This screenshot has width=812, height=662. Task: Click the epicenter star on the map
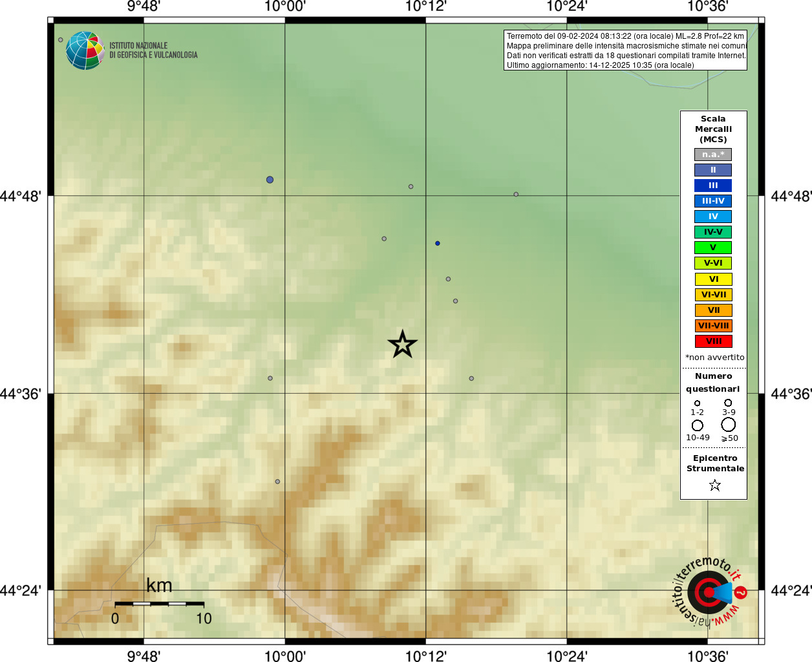tap(402, 345)
